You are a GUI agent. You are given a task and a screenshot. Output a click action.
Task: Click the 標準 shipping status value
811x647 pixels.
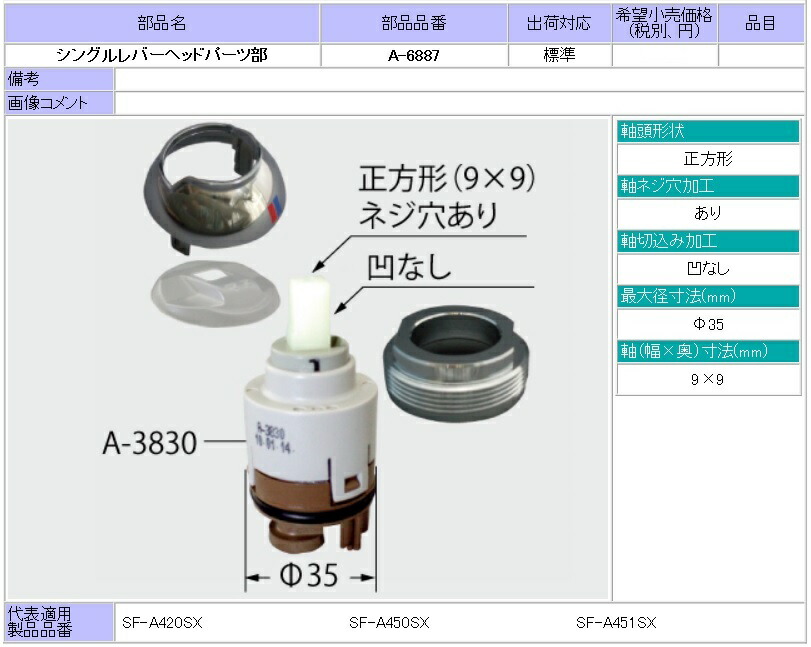pyautogui.click(x=558, y=54)
